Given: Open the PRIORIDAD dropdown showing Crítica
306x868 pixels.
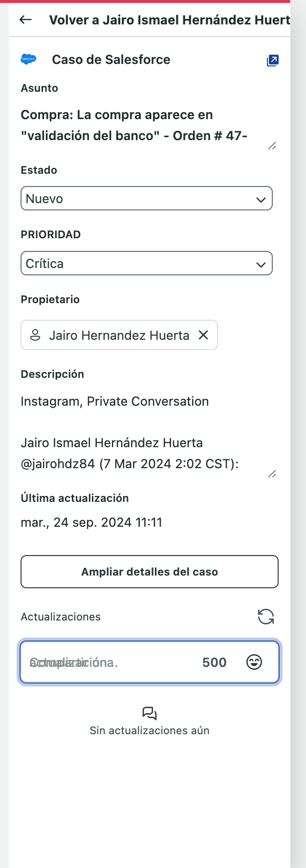Looking at the screenshot, I should pos(147,263).
